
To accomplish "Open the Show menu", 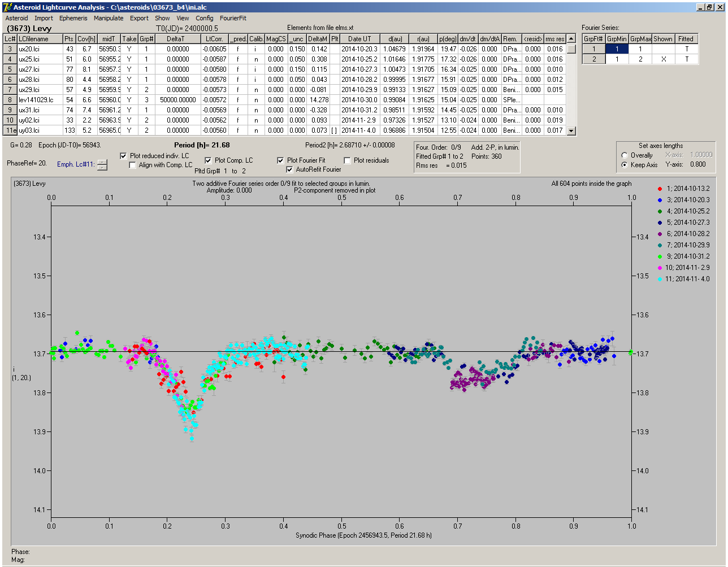I will pyautogui.click(x=162, y=18).
